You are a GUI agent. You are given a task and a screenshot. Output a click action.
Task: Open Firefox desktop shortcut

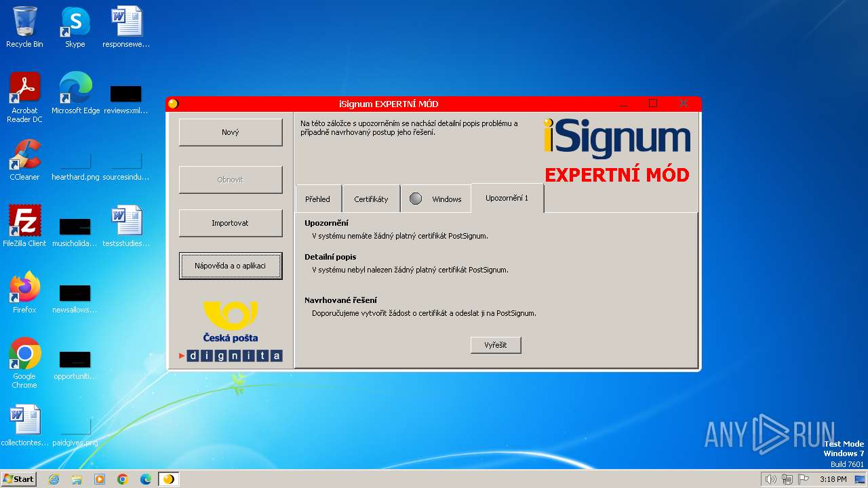[x=24, y=293]
